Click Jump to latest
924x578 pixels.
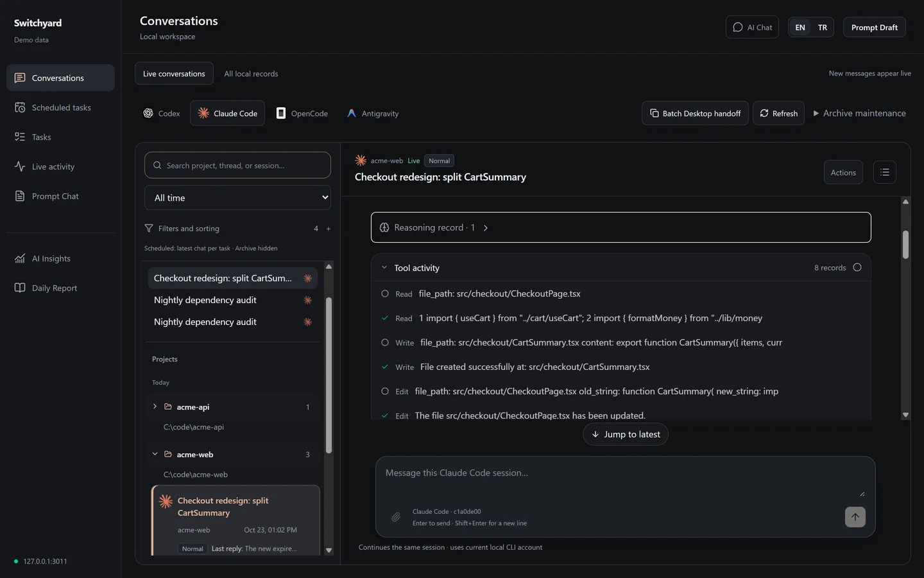[x=626, y=434]
